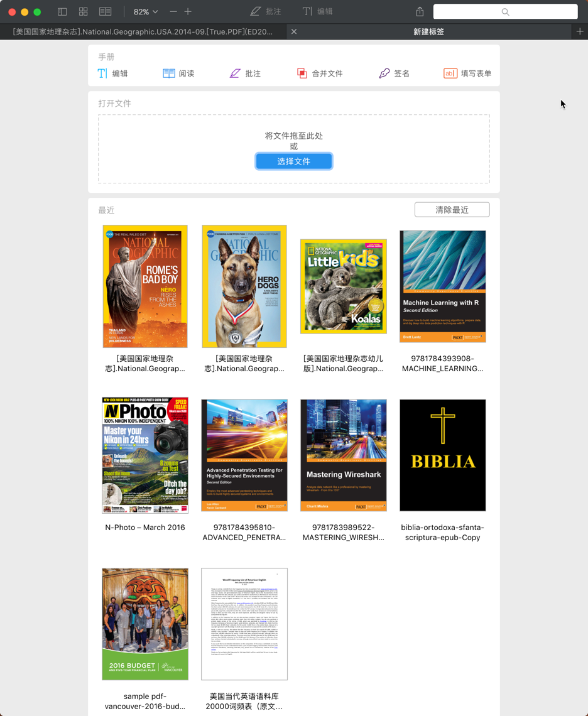Open 2016 Budget Vancouver PDF thumbnail
The height and width of the screenshot is (716, 588).
pos(145,624)
